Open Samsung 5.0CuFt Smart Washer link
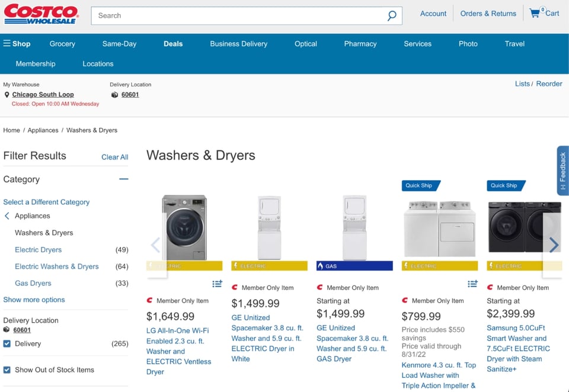The height and width of the screenshot is (392, 569). [518, 349]
